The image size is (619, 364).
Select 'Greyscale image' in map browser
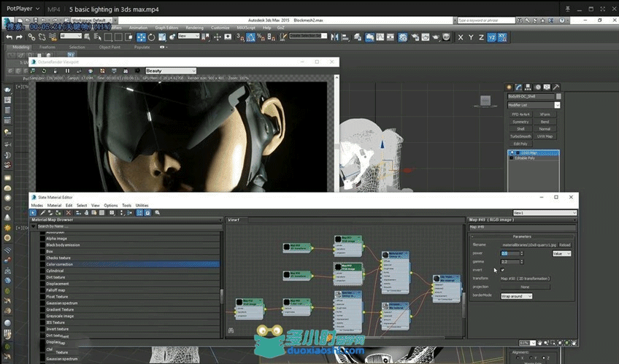(x=129, y=316)
